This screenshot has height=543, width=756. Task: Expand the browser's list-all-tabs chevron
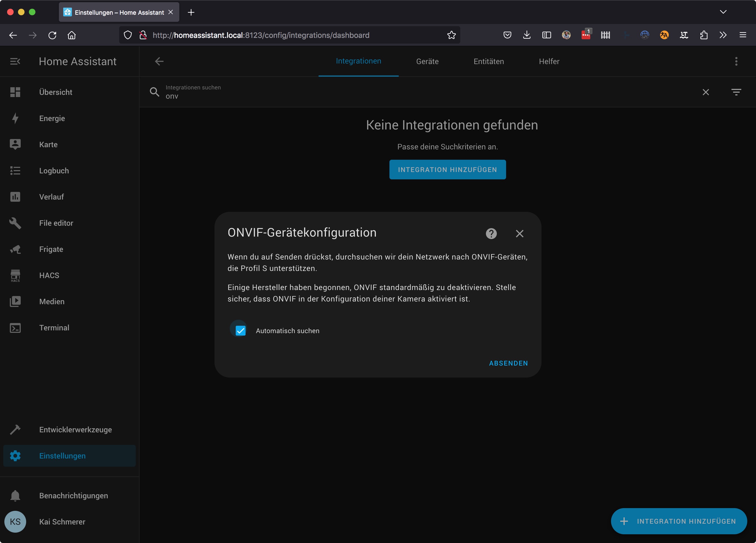coord(723,12)
